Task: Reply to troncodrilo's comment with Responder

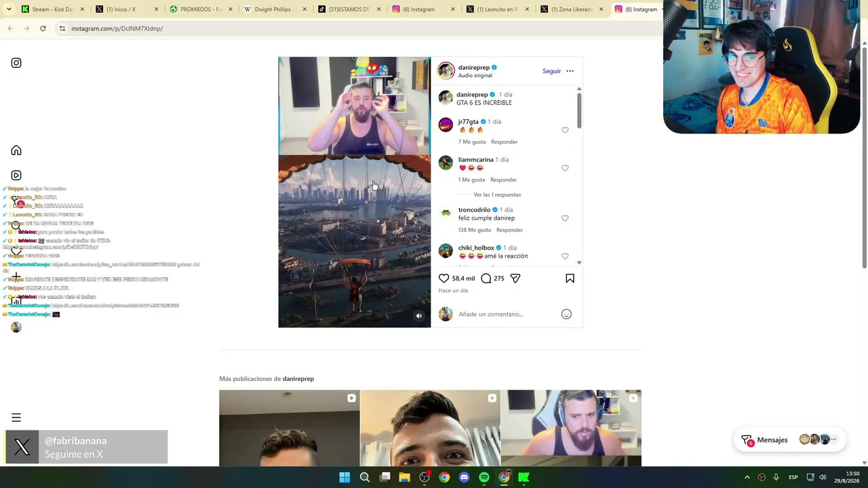Action: [x=509, y=230]
